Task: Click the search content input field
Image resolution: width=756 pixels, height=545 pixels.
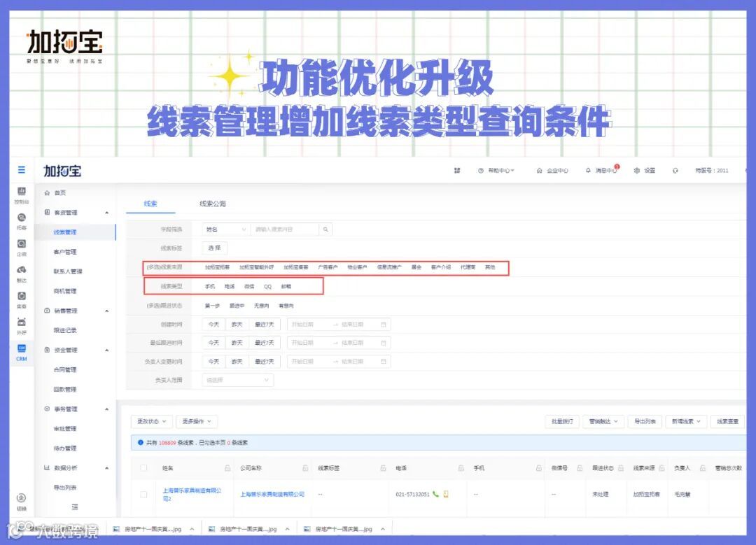Action: click(x=284, y=229)
